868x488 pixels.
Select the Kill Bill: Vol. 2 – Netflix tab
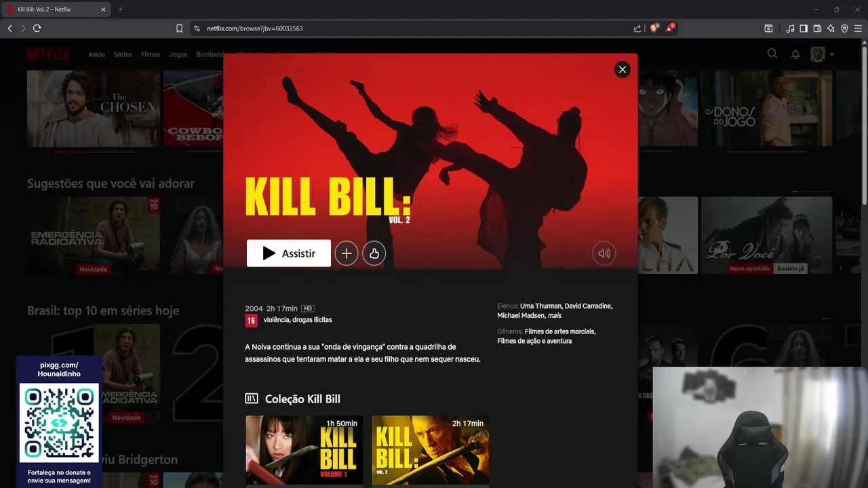[56, 9]
